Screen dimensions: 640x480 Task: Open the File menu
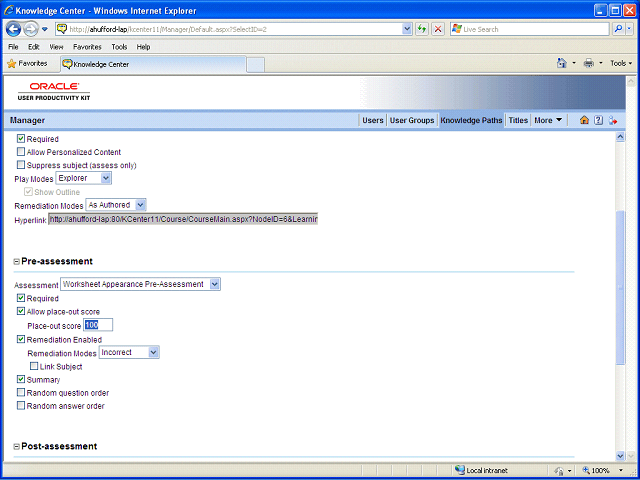(x=13, y=47)
